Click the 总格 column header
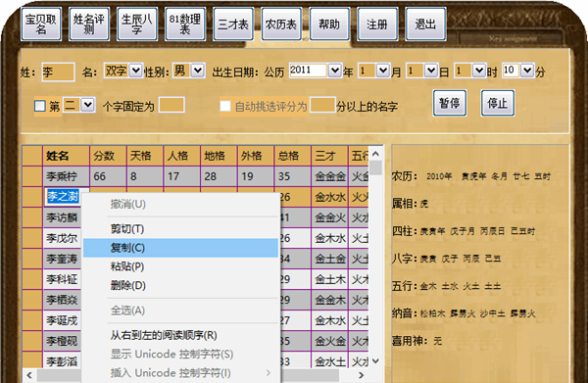The height and width of the screenshot is (383, 588). pyautogui.click(x=292, y=156)
